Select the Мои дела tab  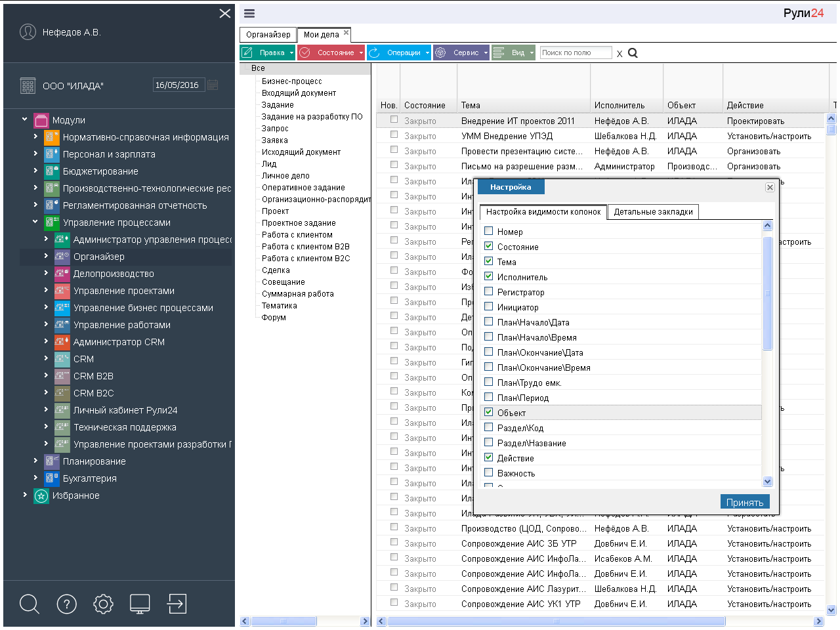[x=321, y=35]
